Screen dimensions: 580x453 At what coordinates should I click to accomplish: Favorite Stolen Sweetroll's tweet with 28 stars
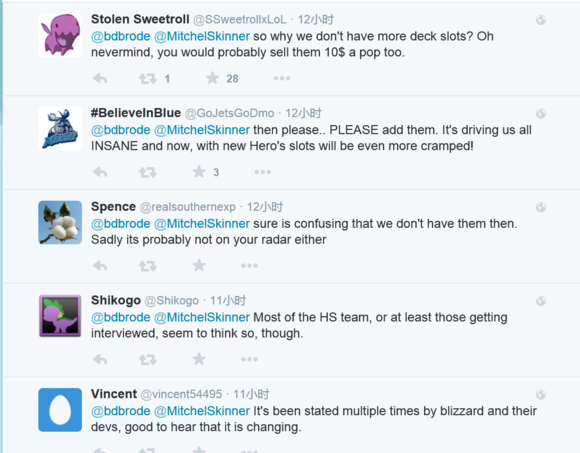pyautogui.click(x=212, y=78)
